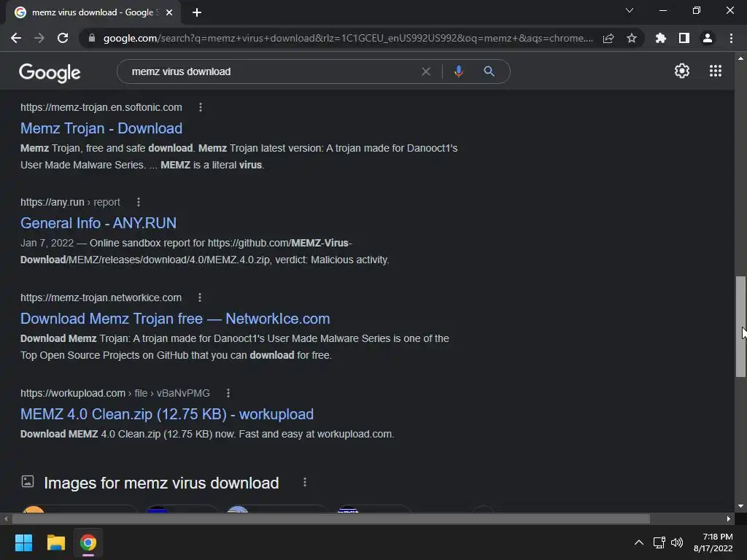The height and width of the screenshot is (560, 747).
Task: Open a new tab
Action: click(197, 12)
